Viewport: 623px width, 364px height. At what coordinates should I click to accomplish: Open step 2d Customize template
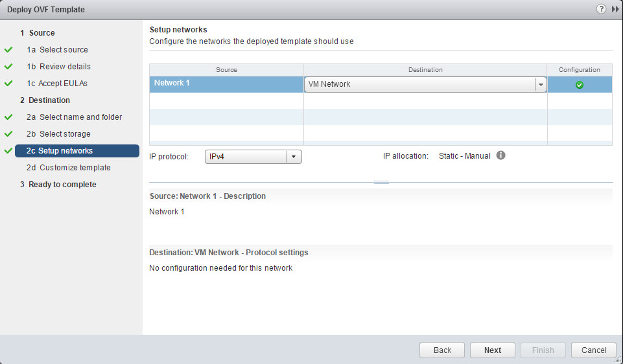[75, 168]
